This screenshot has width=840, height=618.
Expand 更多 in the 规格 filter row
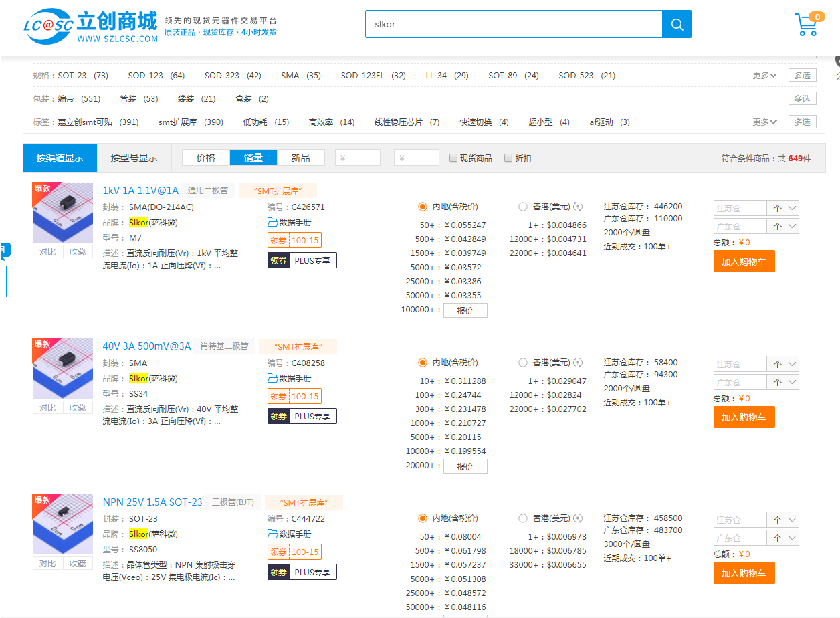764,76
